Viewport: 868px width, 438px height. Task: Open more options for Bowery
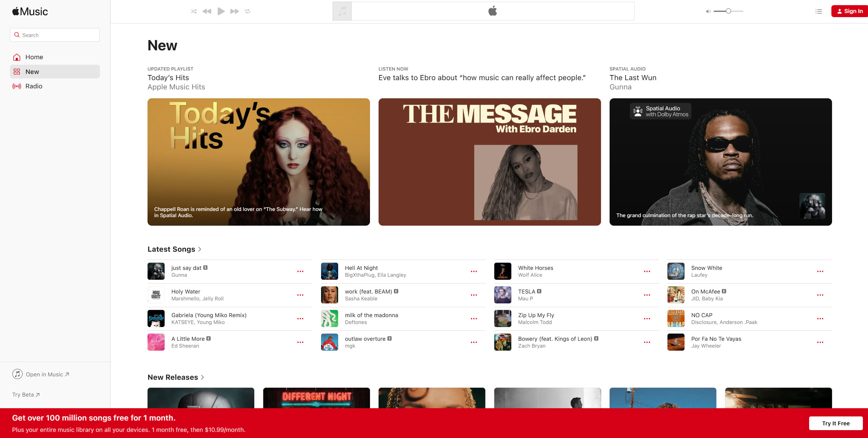(x=647, y=342)
